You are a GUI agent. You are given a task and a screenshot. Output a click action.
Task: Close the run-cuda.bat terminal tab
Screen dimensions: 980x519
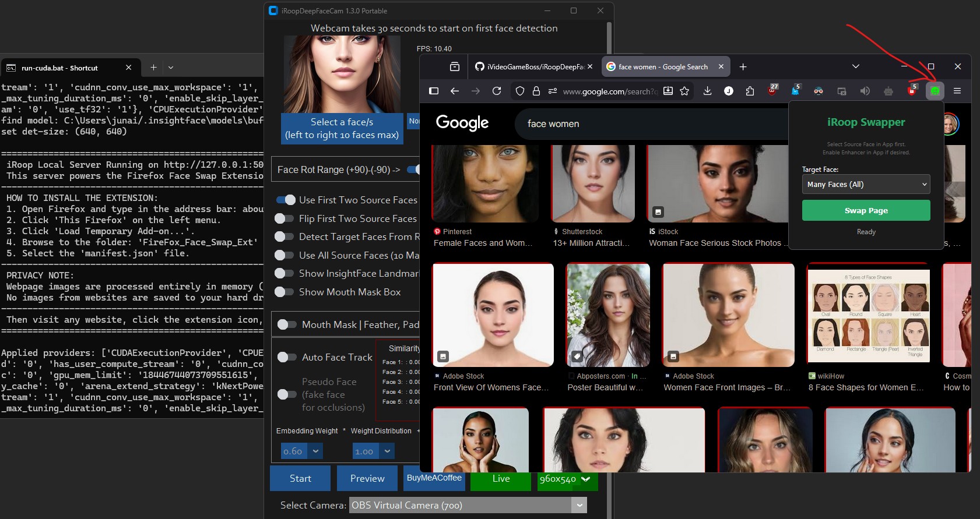pyautogui.click(x=128, y=68)
